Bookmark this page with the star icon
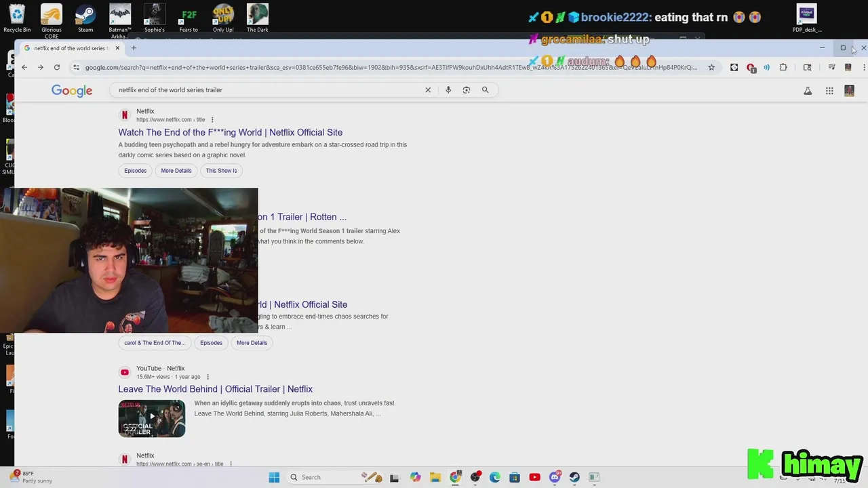Viewport: 868px width, 488px height. 711,67
